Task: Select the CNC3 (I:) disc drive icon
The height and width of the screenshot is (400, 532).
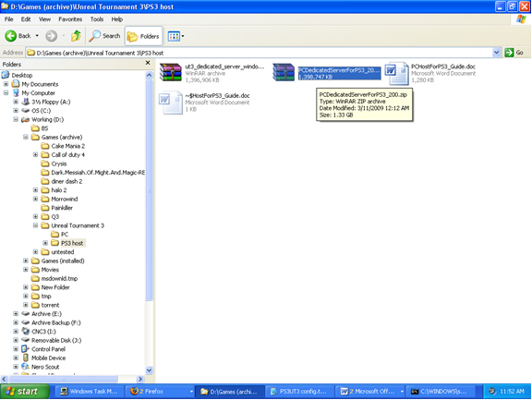Action: click(26, 331)
